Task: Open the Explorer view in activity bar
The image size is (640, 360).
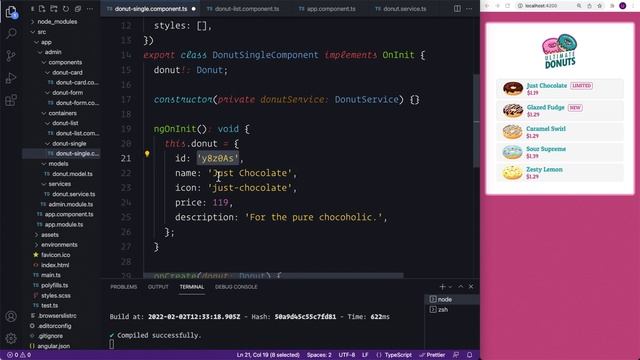Action: click(x=11, y=12)
